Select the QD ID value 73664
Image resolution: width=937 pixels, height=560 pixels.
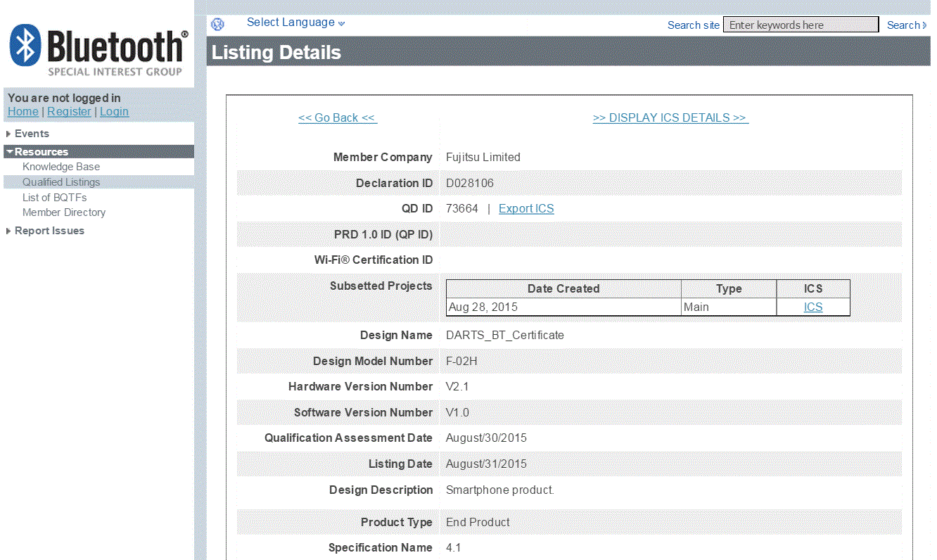coord(462,209)
